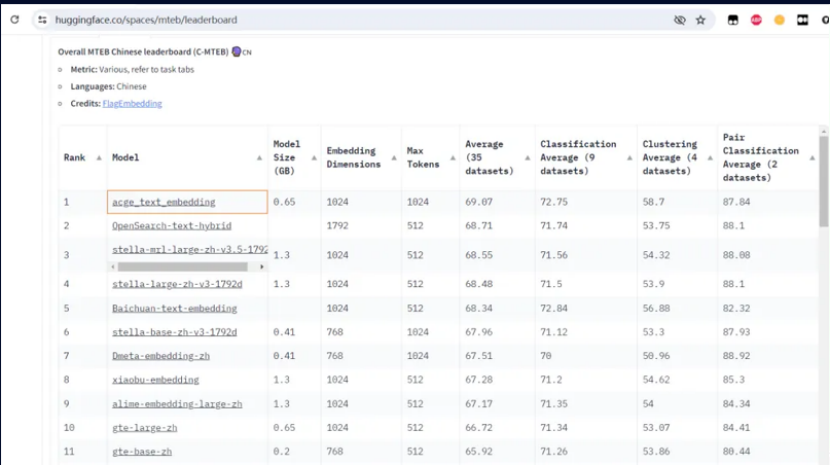Open site information icon in address bar

click(42, 20)
